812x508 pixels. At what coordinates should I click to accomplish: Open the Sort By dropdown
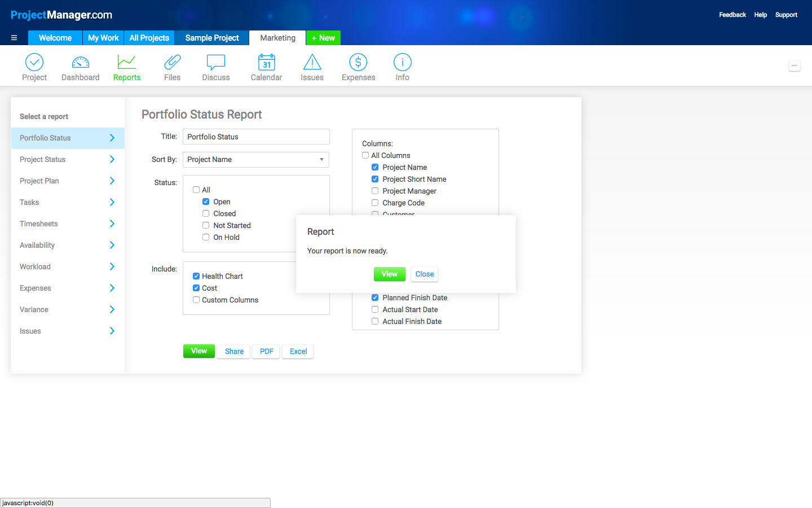point(256,160)
